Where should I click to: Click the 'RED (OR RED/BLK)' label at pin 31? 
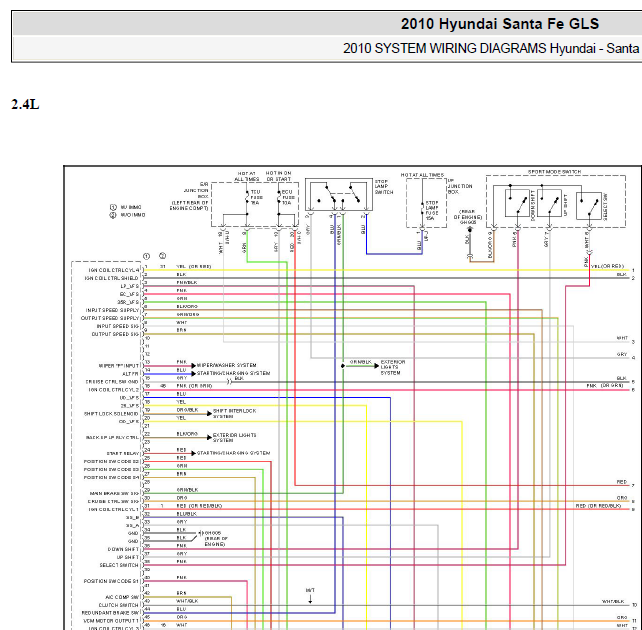tap(199, 506)
